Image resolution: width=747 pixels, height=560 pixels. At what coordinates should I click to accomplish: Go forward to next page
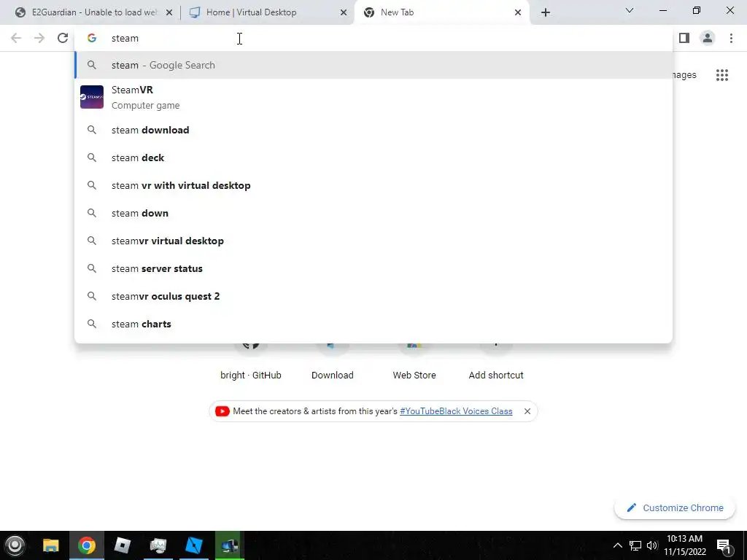(x=39, y=38)
